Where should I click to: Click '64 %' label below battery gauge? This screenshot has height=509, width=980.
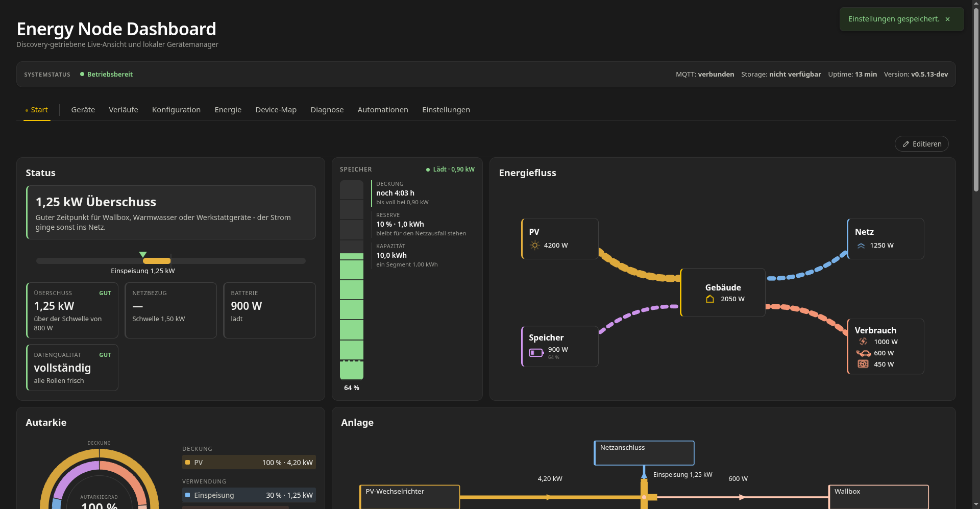[352, 388]
